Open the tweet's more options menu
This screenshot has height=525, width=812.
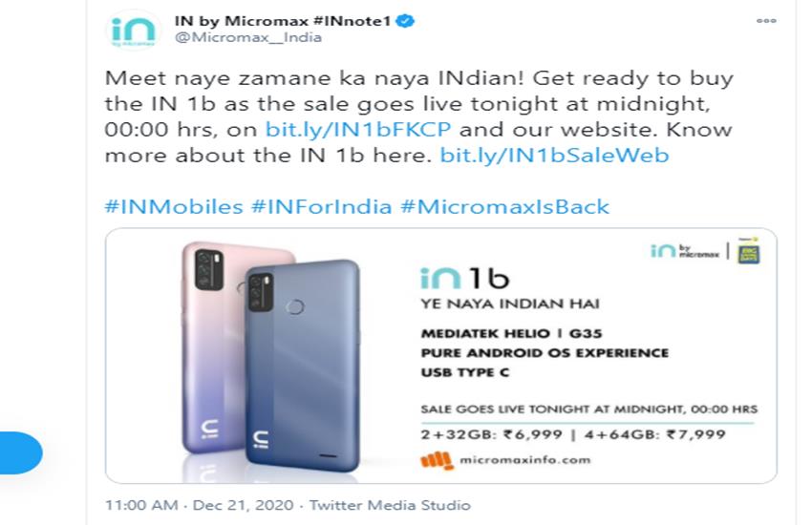point(765,21)
